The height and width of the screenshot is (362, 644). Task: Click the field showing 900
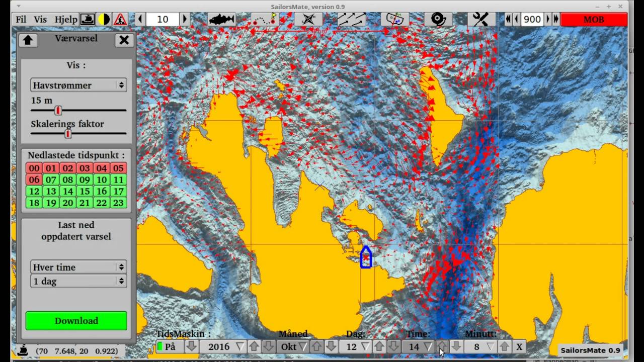[532, 20]
